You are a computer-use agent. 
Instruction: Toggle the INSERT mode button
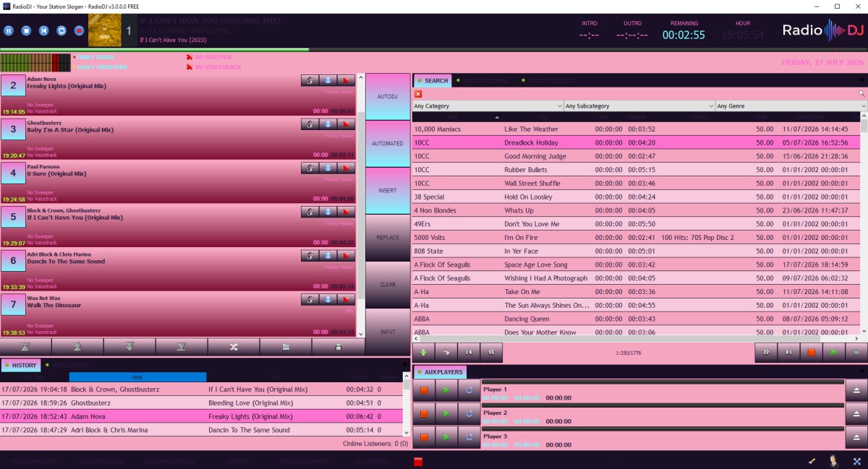[x=388, y=190]
